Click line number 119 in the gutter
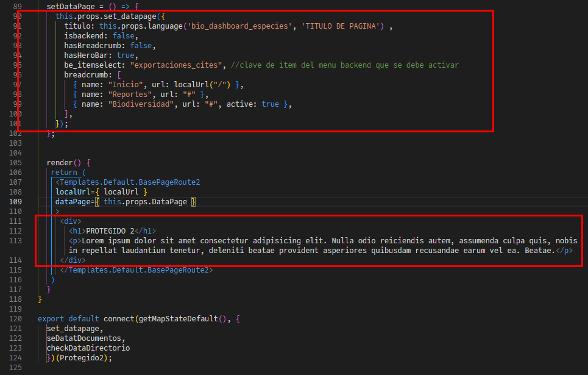Image resolution: width=588 pixels, height=375 pixels. tap(15, 309)
